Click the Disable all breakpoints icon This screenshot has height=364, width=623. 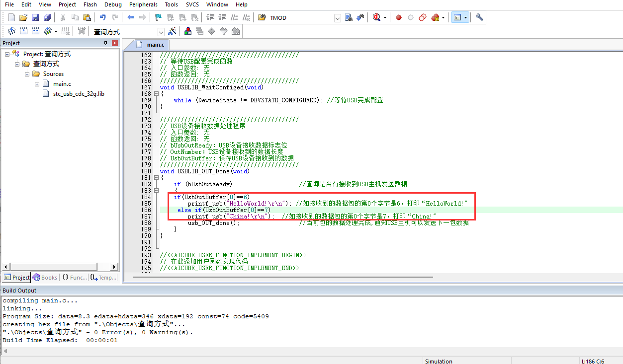point(423,17)
